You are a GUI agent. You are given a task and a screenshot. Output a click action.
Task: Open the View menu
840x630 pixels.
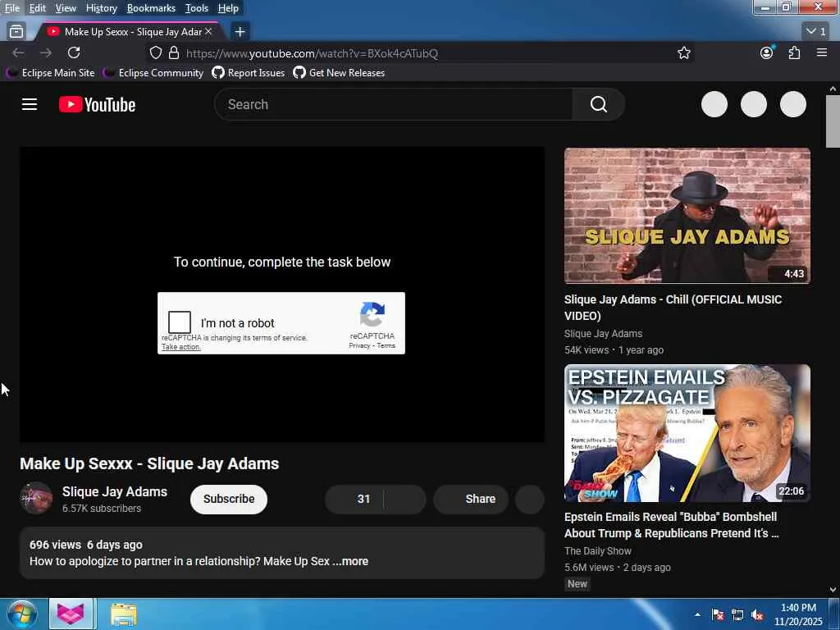(x=66, y=8)
